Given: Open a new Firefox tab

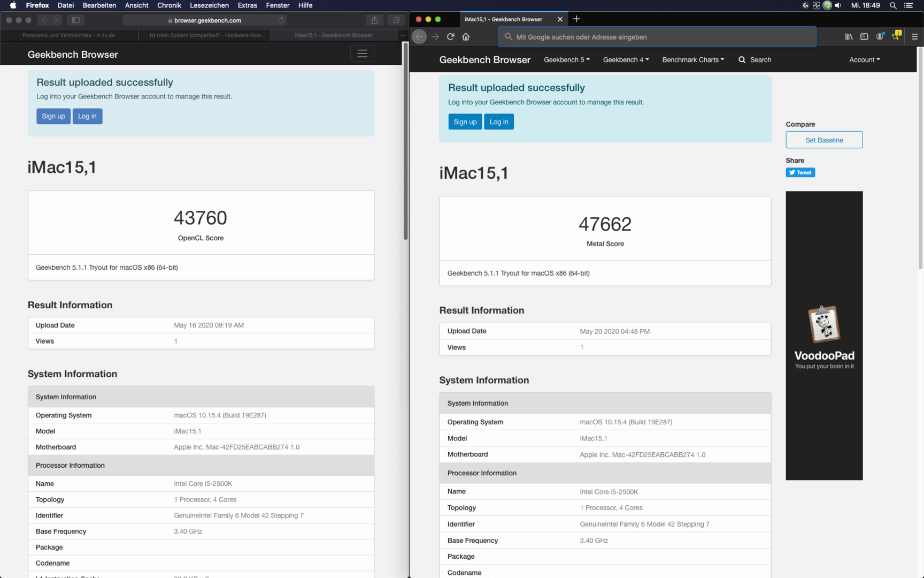Looking at the screenshot, I should click(576, 19).
